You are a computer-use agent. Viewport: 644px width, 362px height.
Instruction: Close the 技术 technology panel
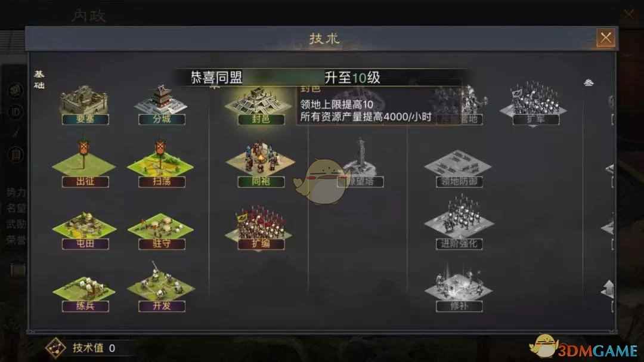click(x=606, y=38)
